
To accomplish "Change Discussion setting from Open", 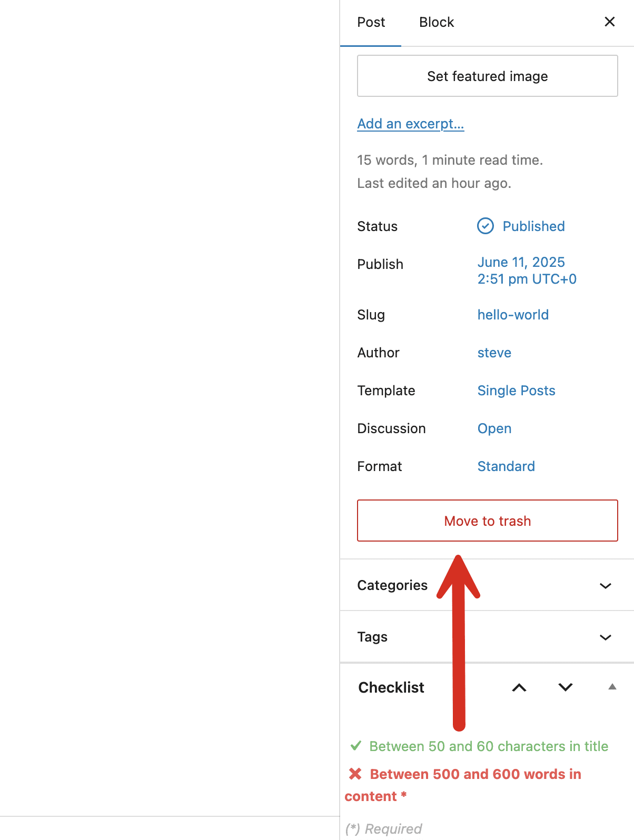I will 494,428.
